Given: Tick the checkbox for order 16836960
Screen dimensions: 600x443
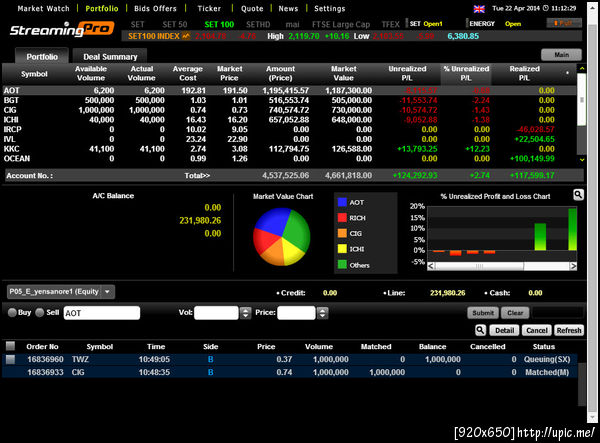Looking at the screenshot, I should click(x=10, y=359).
